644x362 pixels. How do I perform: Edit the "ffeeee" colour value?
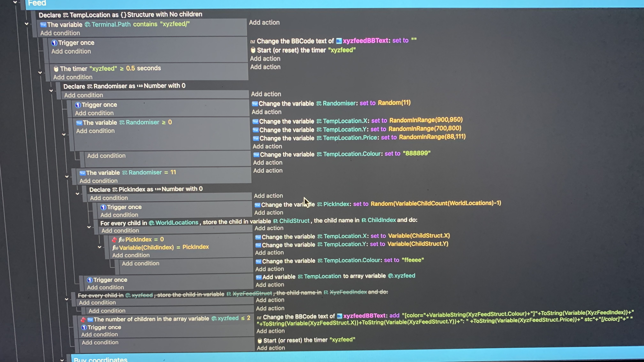point(413,260)
